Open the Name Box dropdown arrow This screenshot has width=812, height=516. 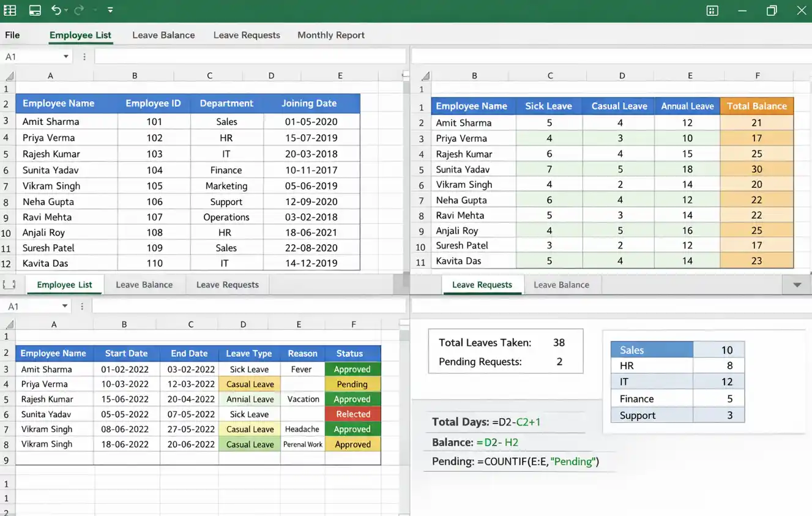(x=67, y=56)
